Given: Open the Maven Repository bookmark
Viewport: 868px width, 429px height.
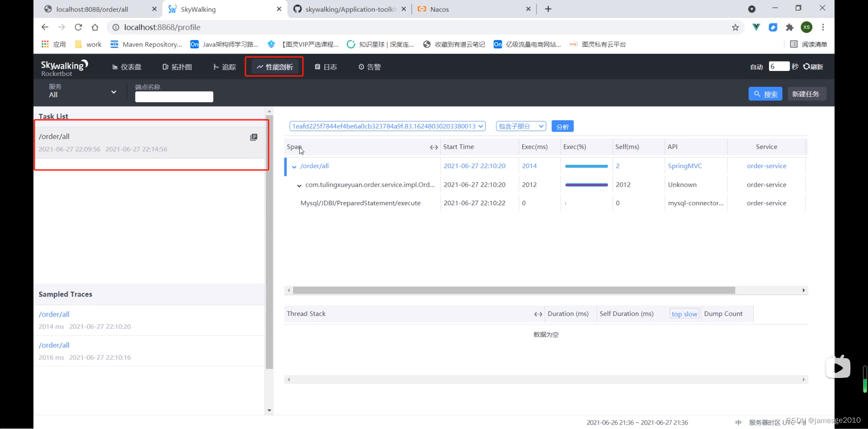Looking at the screenshot, I should click(x=146, y=44).
